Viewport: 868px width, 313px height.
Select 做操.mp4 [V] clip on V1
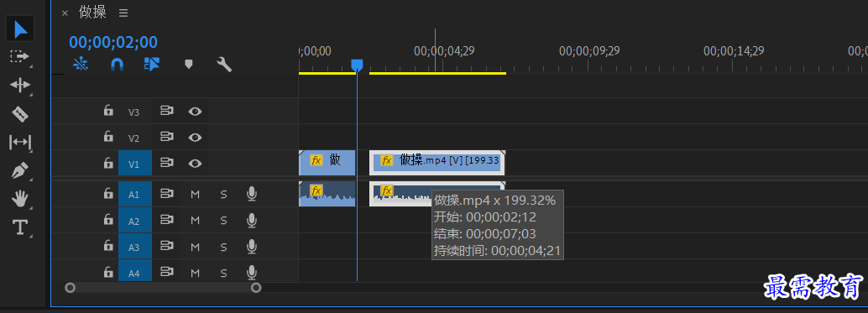click(x=437, y=163)
